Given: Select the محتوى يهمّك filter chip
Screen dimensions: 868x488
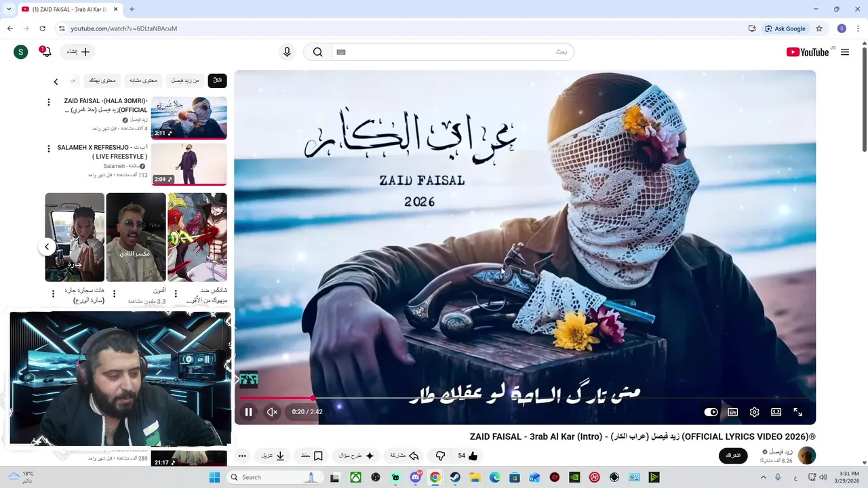Looking at the screenshot, I should [x=102, y=81].
